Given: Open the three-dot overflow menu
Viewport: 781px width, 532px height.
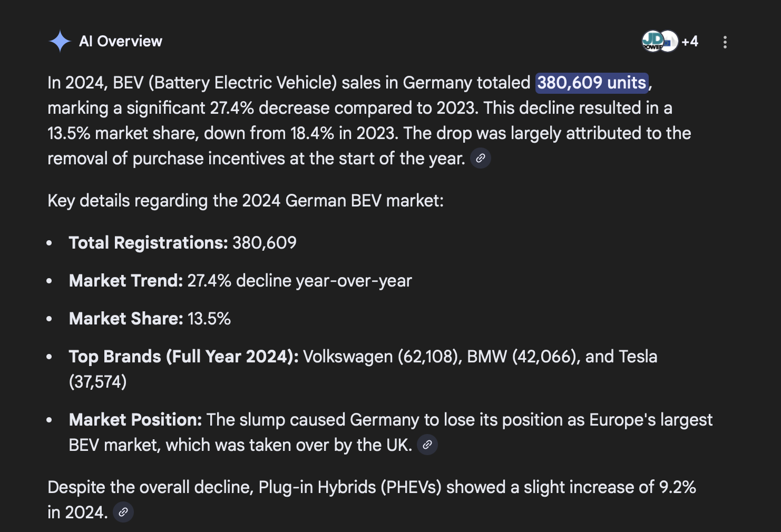Looking at the screenshot, I should 725,41.
